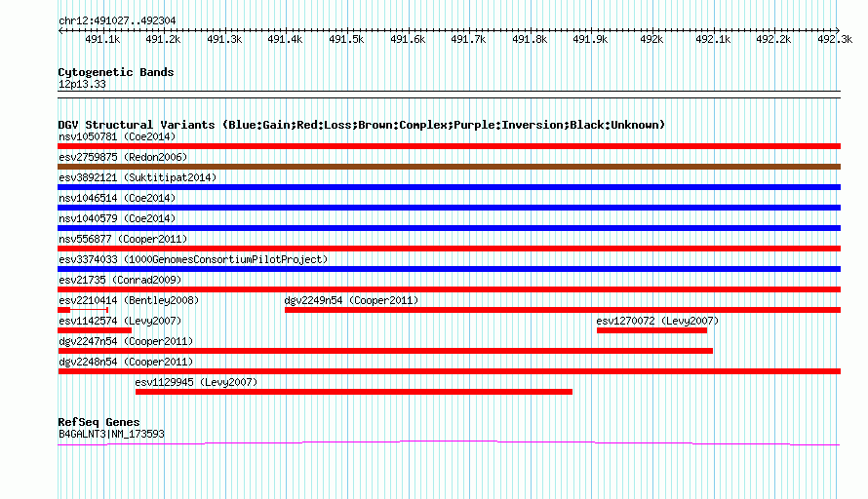Click the esv3892121 (Suktitipat2014) blue gain bar

coord(449,187)
